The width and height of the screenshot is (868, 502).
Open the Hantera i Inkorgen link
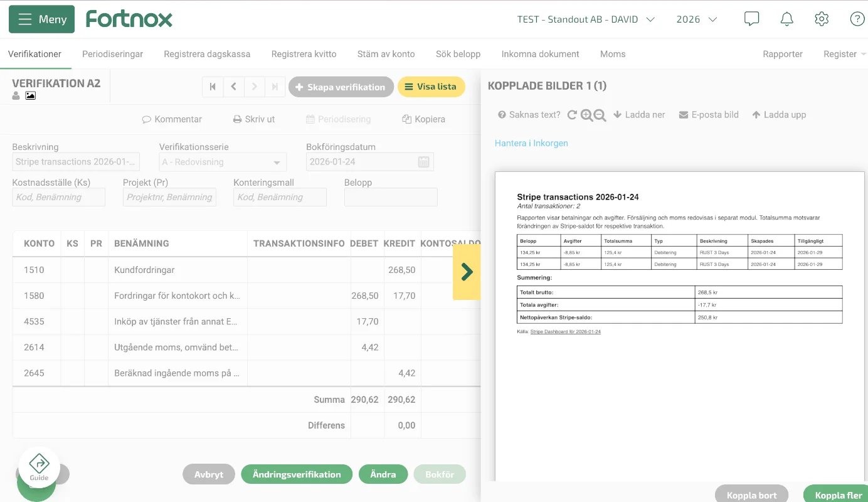[x=531, y=143]
